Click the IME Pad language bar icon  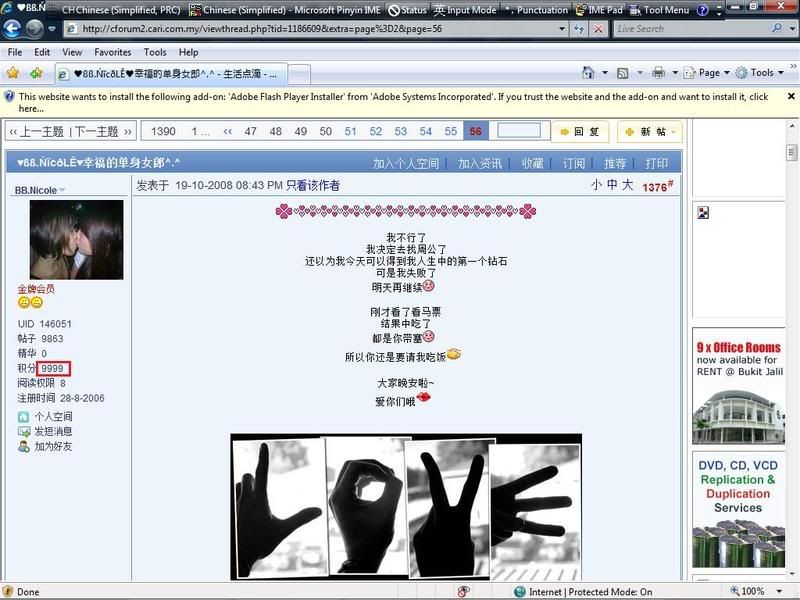tap(599, 10)
